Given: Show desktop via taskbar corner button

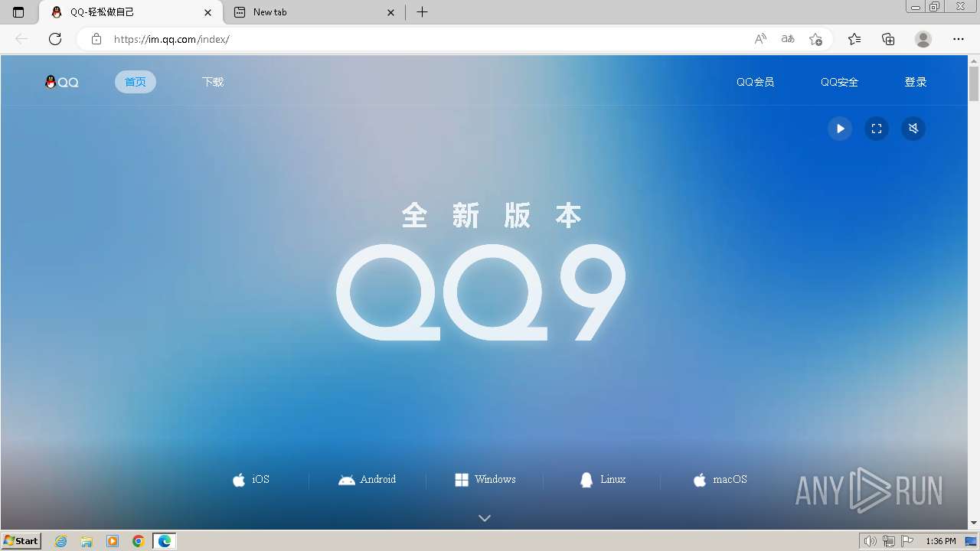Looking at the screenshot, I should [x=972, y=541].
